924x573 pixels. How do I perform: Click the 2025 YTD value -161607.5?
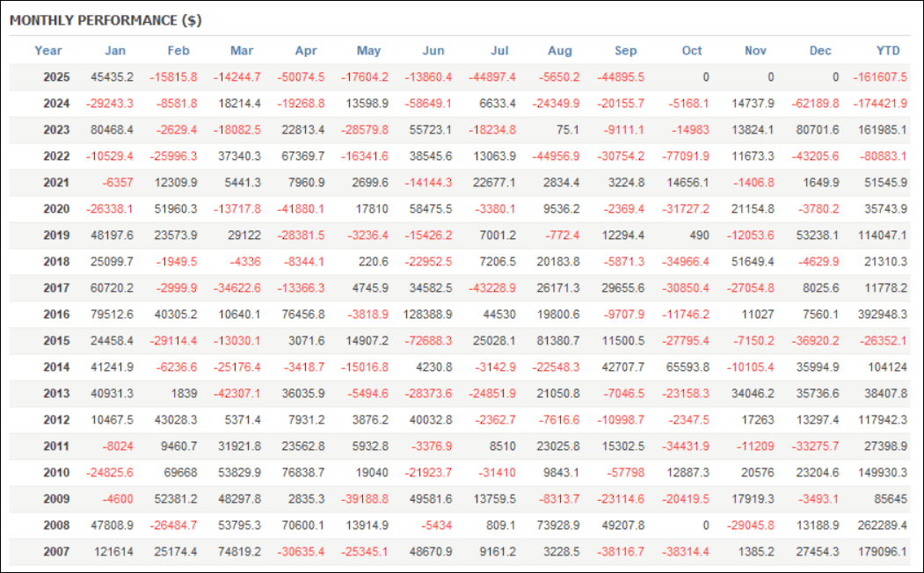879,77
